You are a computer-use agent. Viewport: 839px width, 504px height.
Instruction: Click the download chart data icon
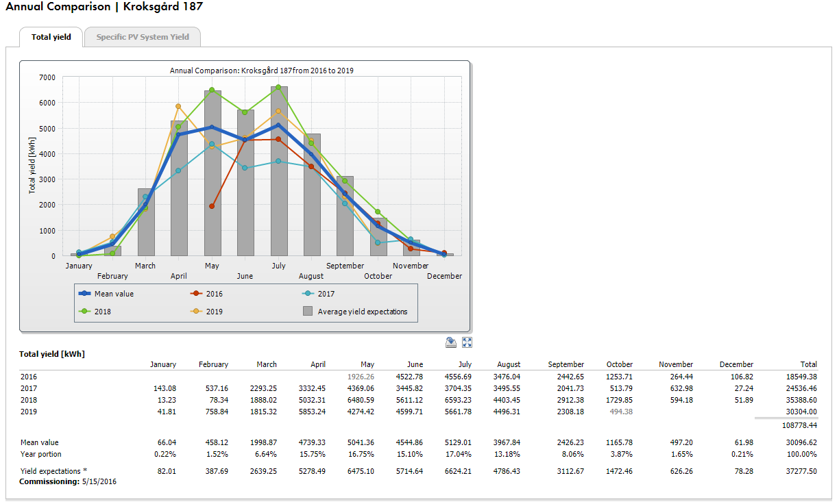click(x=451, y=343)
